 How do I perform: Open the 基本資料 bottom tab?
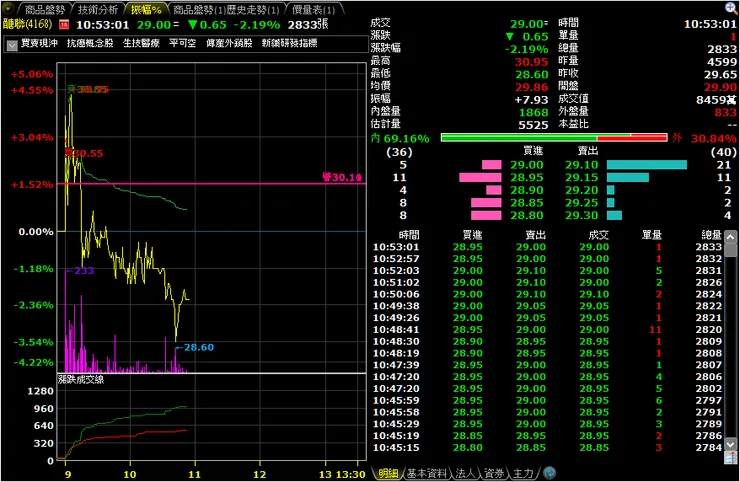(x=427, y=473)
